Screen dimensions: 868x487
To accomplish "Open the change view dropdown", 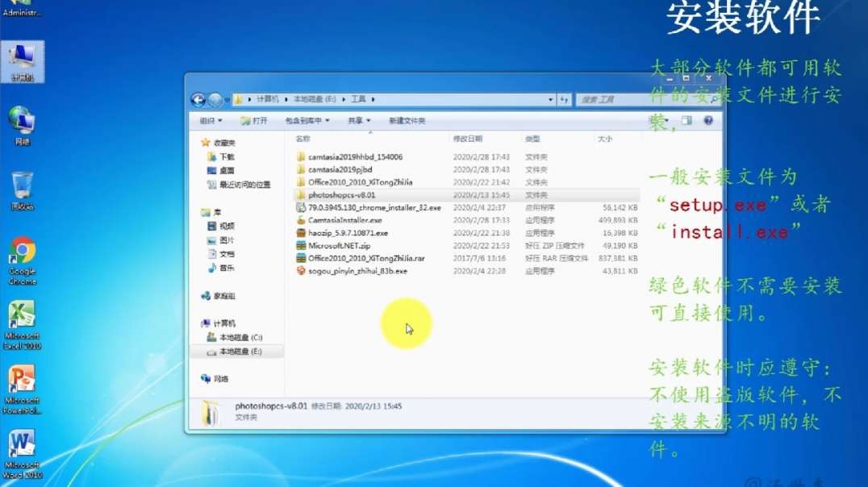I will click(667, 120).
